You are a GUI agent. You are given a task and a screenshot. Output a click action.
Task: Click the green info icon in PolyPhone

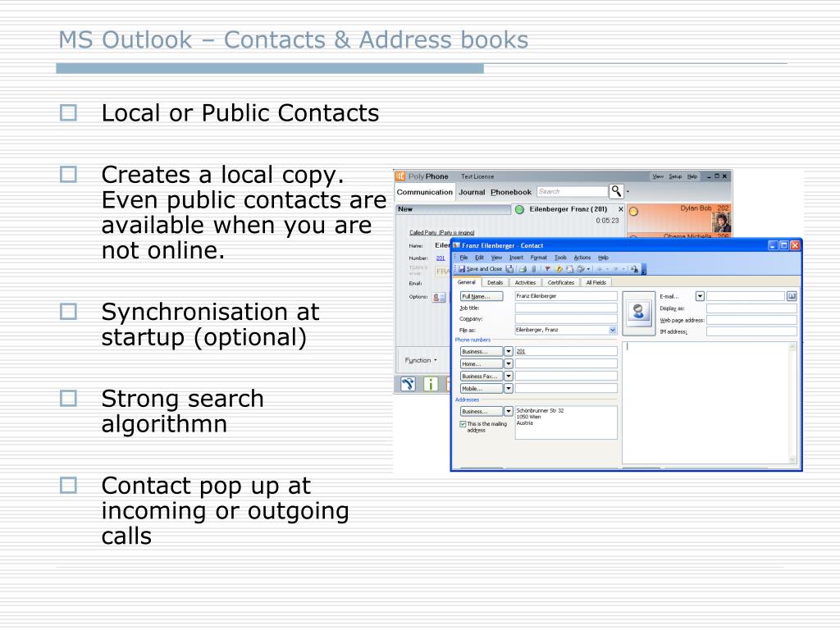[x=431, y=384]
